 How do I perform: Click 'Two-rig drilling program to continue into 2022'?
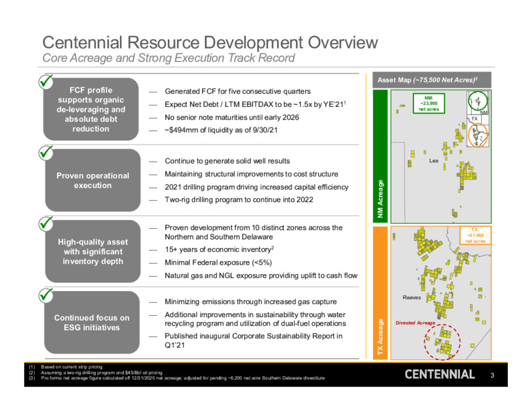[239, 199]
